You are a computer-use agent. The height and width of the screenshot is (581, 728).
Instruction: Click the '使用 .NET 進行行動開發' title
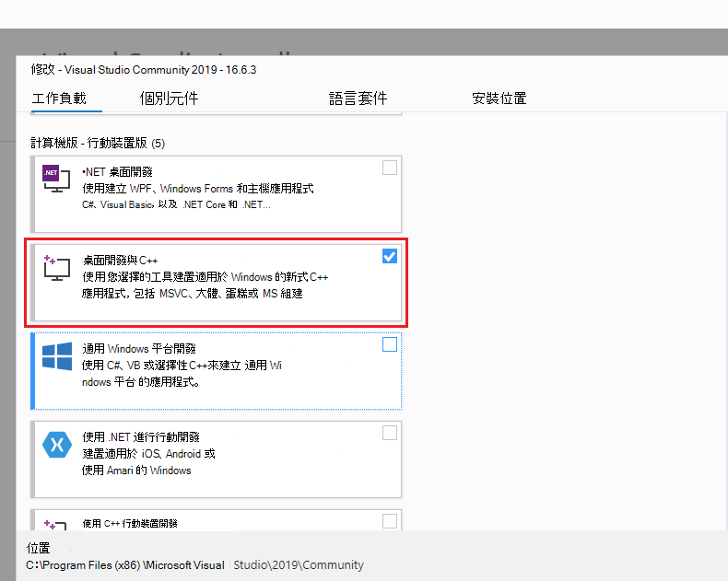click(x=141, y=437)
